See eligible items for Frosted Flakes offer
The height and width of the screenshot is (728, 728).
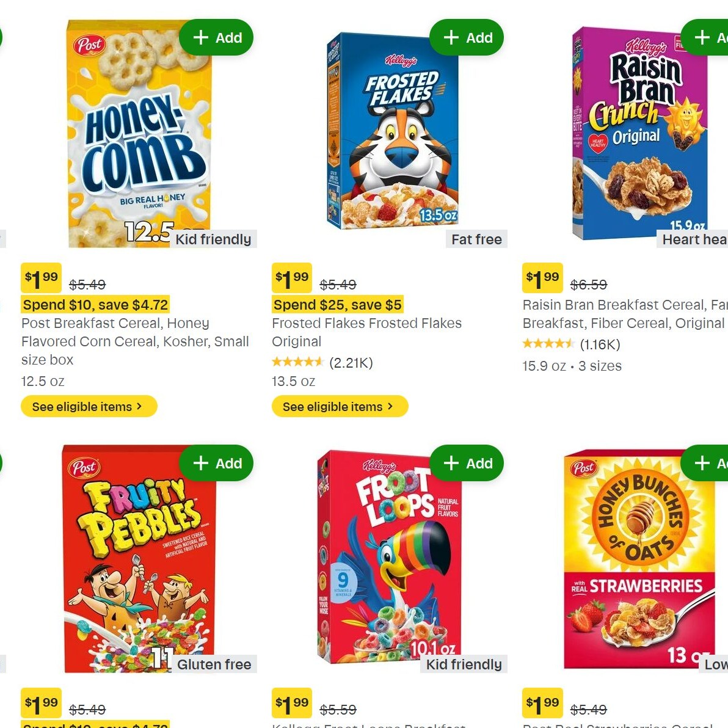point(339,407)
